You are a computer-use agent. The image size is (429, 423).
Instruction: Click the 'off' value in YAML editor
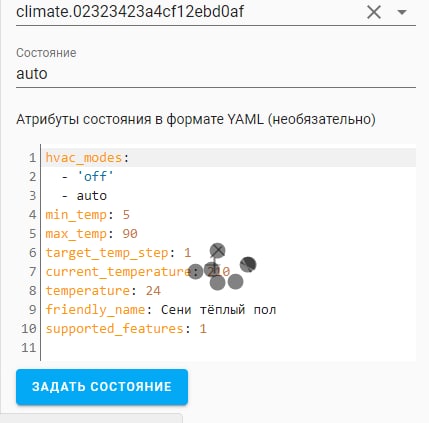point(95,176)
